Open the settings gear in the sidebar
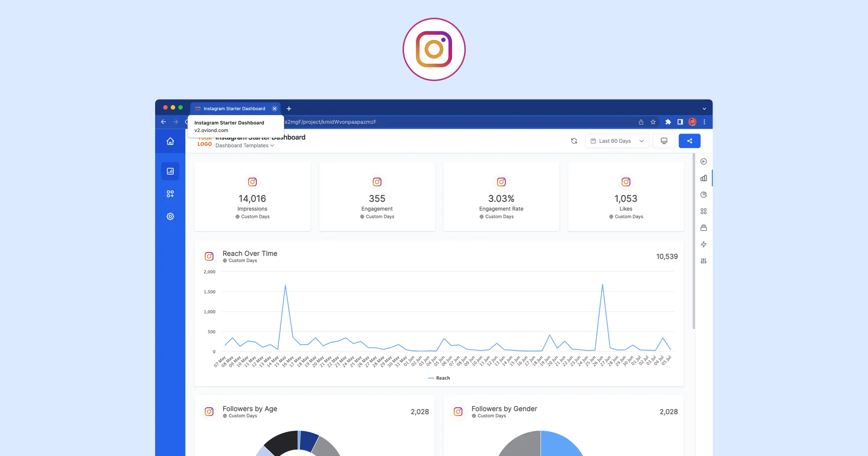The width and height of the screenshot is (868, 456). pos(170,216)
